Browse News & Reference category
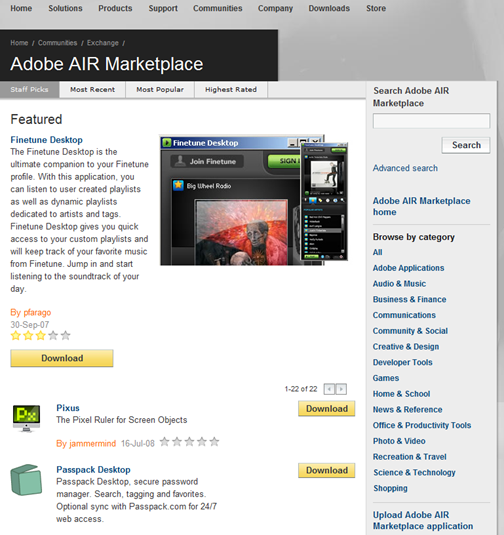 coord(407,409)
